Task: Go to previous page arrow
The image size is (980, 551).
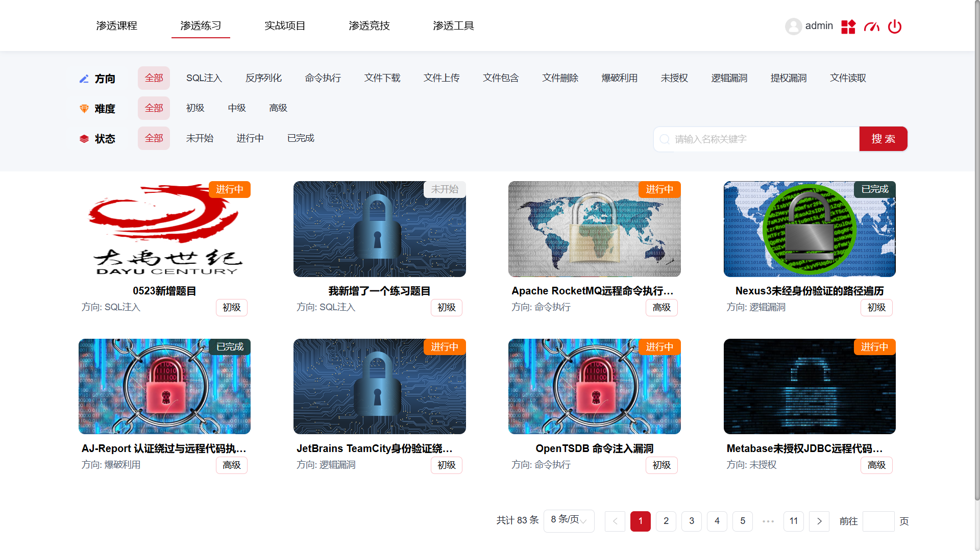Action: [x=615, y=521]
